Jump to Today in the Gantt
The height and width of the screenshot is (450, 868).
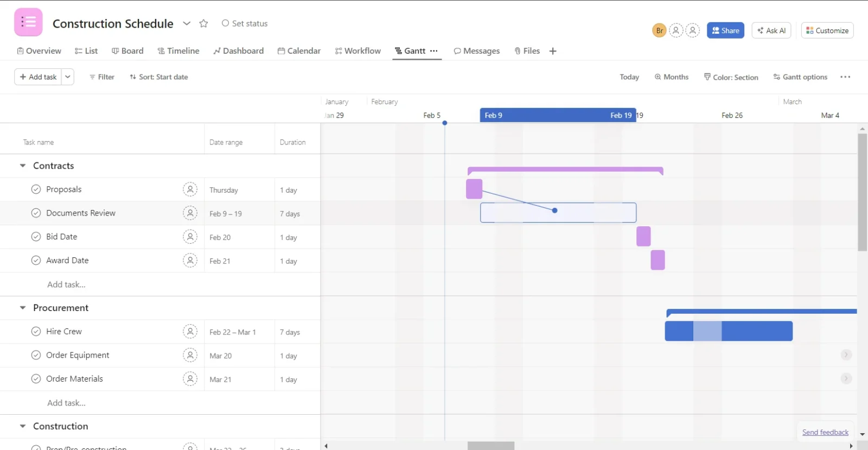pyautogui.click(x=629, y=77)
